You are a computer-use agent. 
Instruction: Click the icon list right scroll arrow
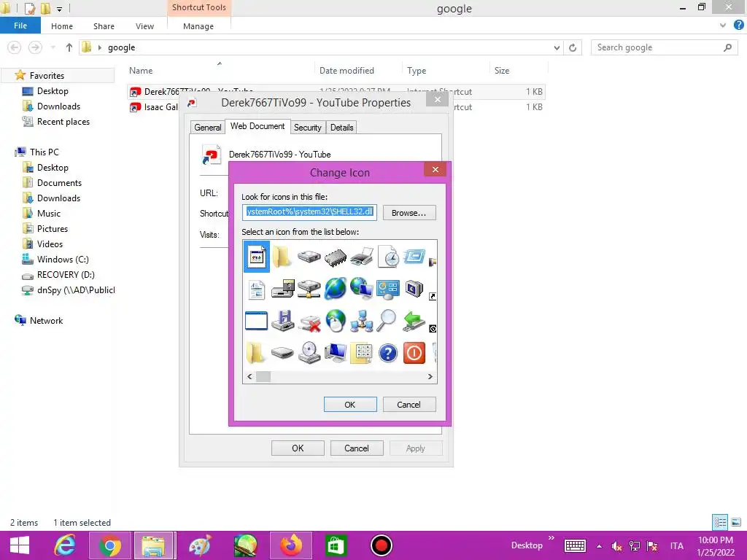coord(430,377)
